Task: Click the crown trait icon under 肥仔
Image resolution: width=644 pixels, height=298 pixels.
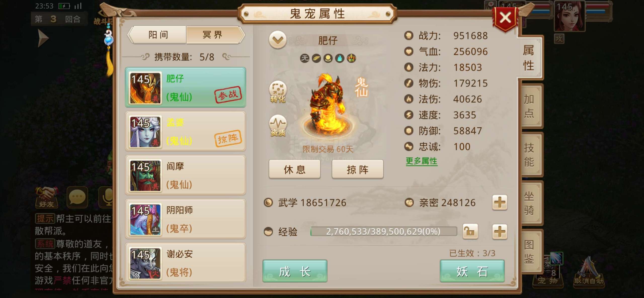Action: tap(351, 58)
